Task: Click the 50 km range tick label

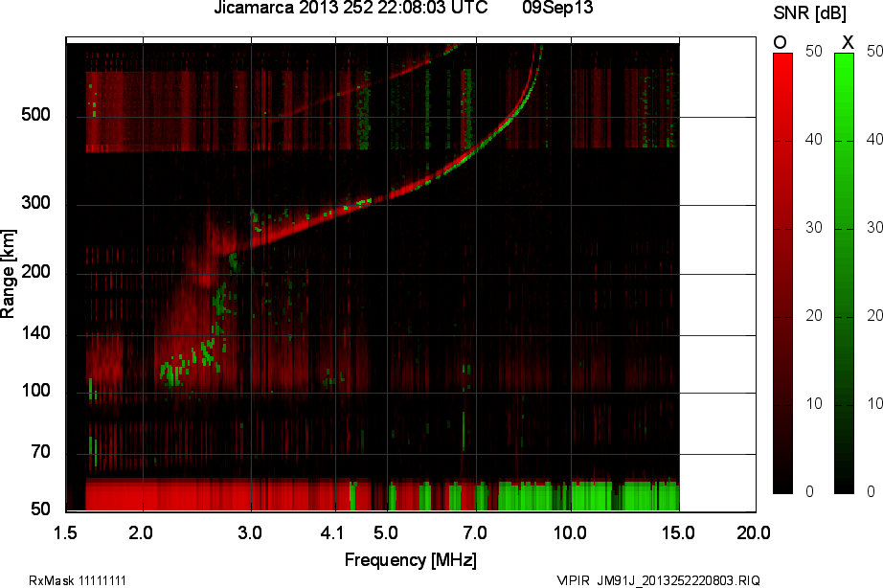Action: (x=40, y=509)
